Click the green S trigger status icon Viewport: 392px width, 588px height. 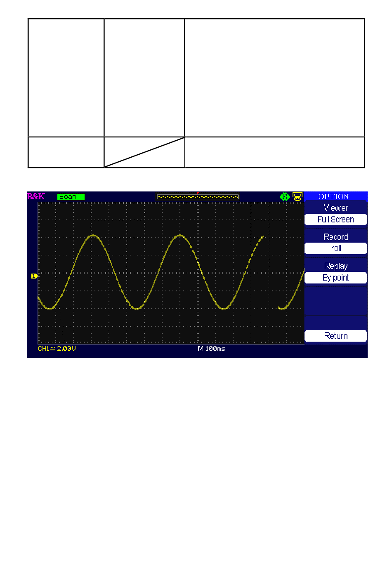point(284,197)
